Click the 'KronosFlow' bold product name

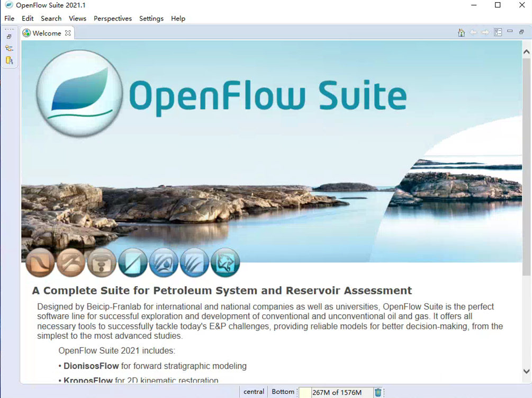[88, 380]
